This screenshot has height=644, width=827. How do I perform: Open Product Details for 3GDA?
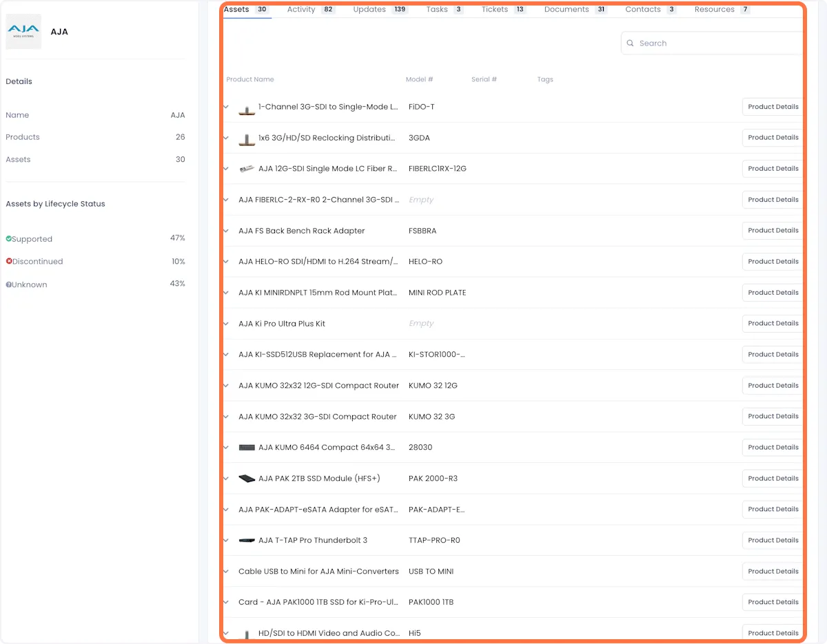773,138
